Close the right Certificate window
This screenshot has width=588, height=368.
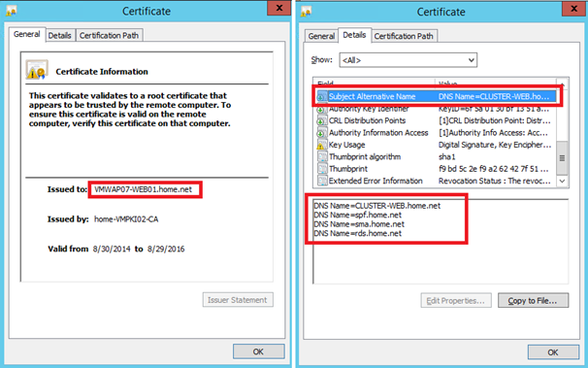tap(573, 9)
